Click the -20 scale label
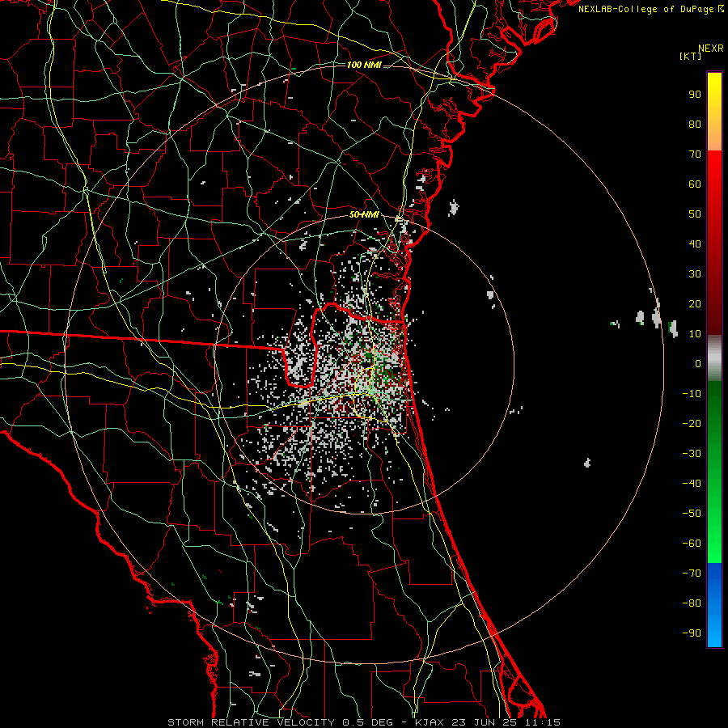 point(692,424)
